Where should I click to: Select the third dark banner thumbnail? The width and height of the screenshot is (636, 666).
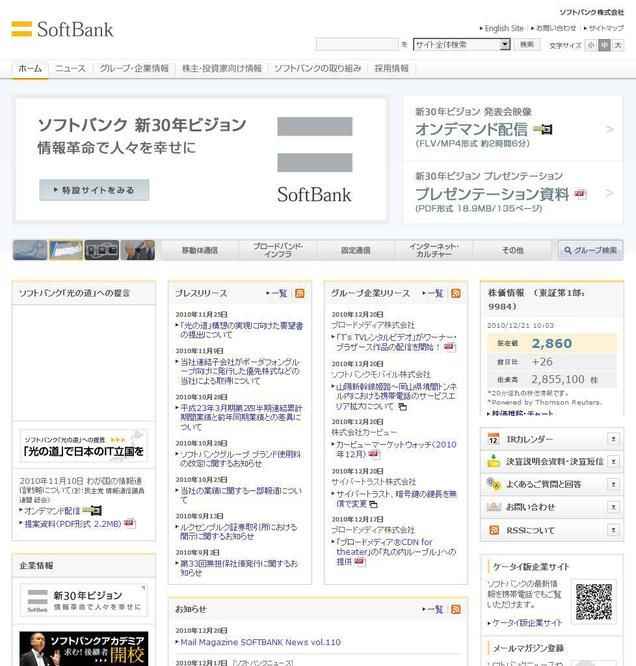pyautogui.click(x=102, y=250)
